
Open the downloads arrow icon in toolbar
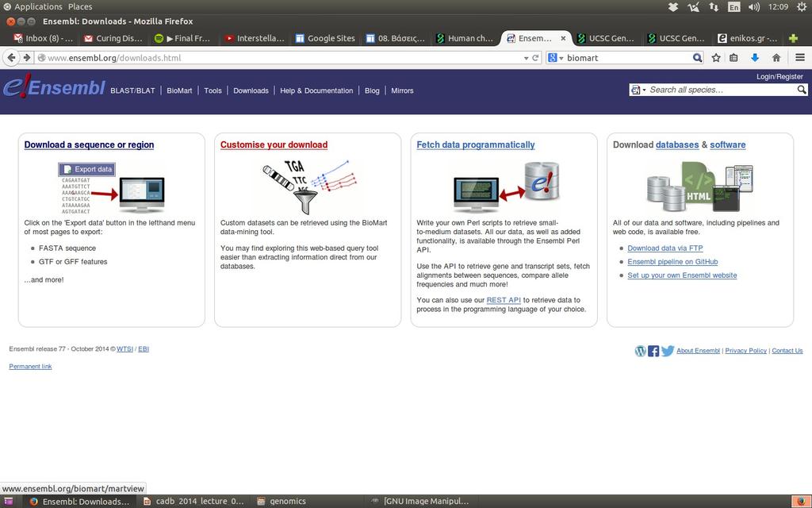click(755, 57)
